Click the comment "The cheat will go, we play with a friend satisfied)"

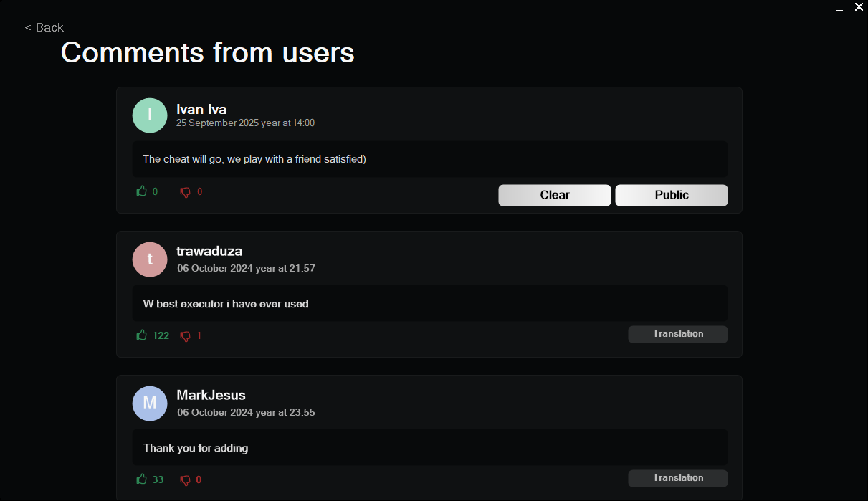pyautogui.click(x=254, y=159)
